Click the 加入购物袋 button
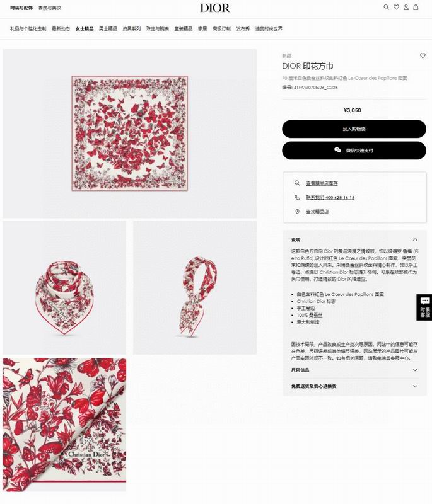 [x=354, y=129]
